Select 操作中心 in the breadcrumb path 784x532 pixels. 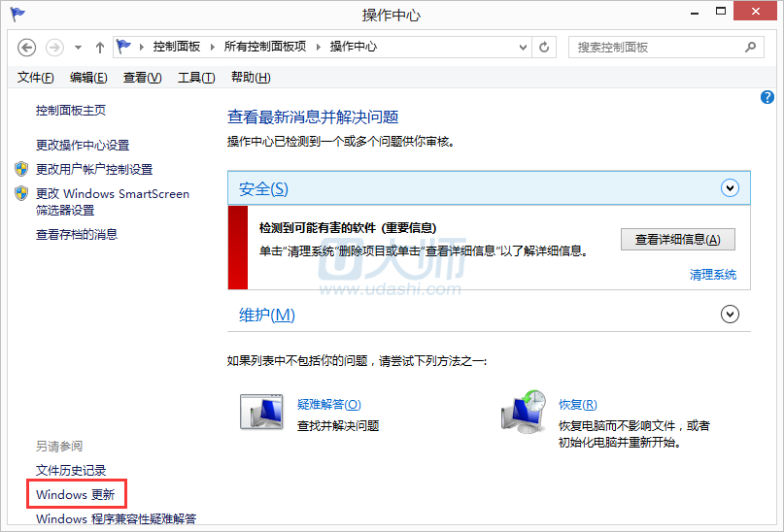point(354,47)
